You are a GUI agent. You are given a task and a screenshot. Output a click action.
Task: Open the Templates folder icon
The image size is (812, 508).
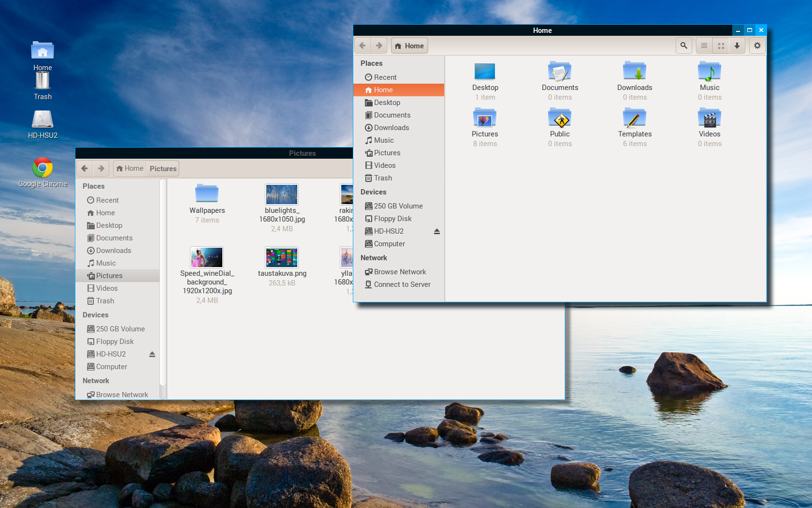pyautogui.click(x=635, y=119)
